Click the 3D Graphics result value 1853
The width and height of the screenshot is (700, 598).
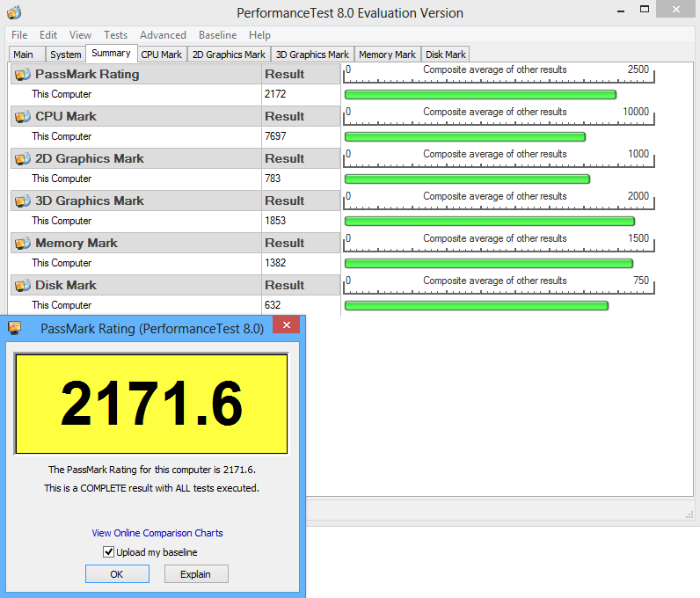click(x=275, y=221)
